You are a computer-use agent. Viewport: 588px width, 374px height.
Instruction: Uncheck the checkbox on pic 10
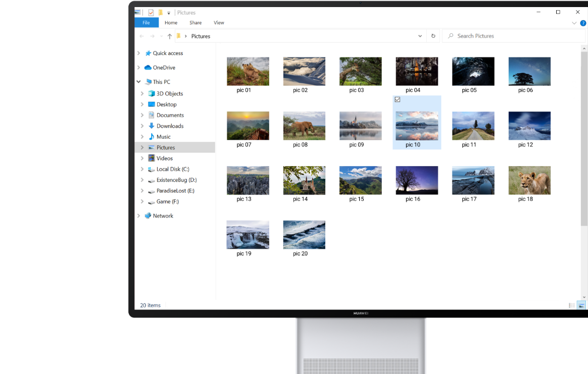[x=398, y=100]
